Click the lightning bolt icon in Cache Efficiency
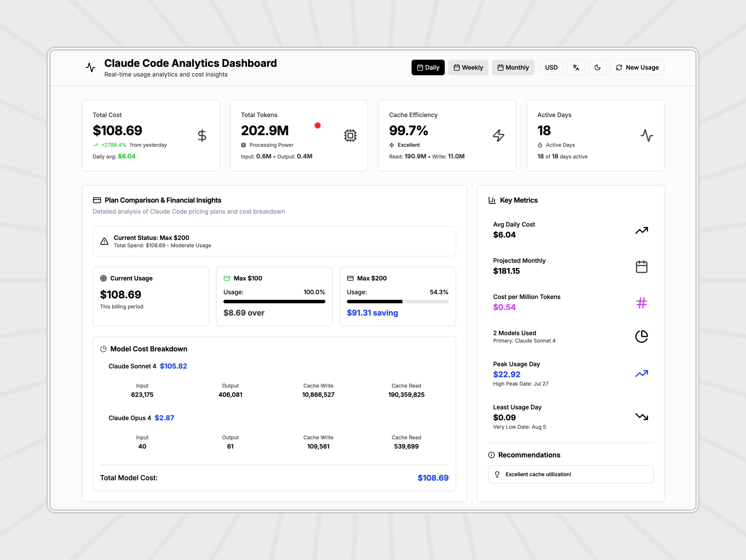This screenshot has width=746, height=560. pos(498,136)
